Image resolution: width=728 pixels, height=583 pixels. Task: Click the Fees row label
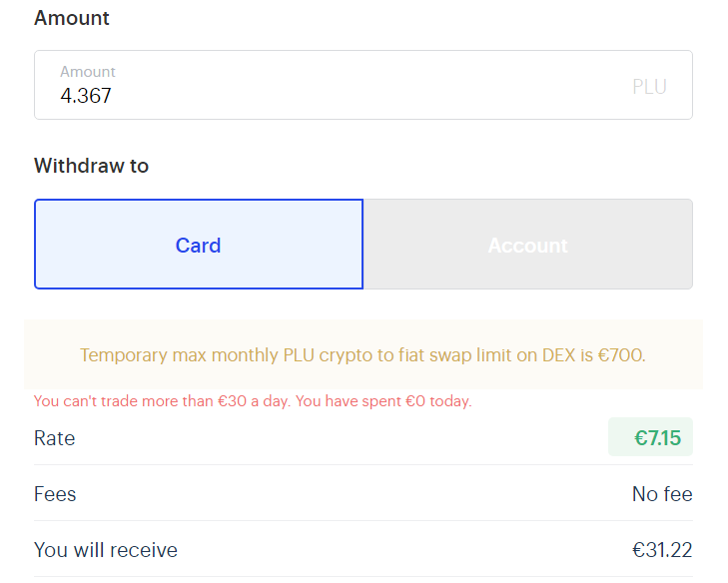55,494
